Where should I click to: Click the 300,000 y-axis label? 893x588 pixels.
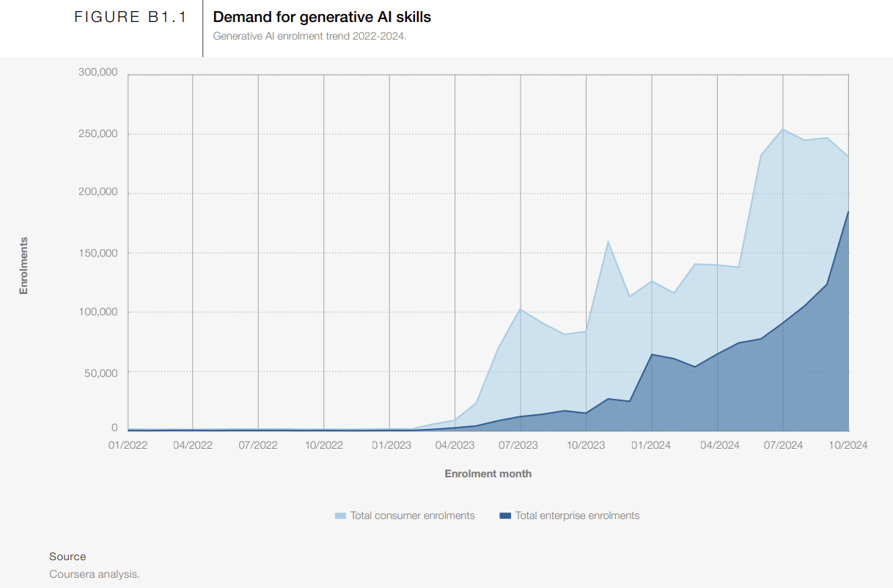click(98, 73)
